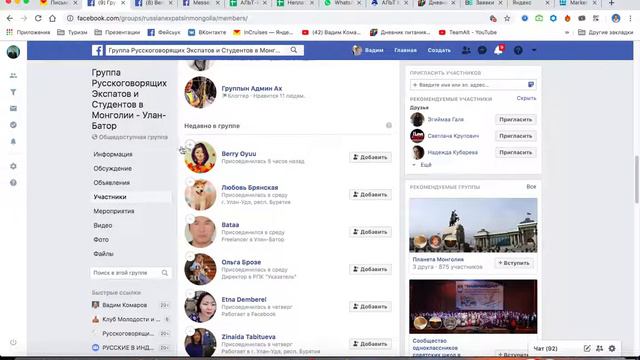Toggle the small circle on Bataa avatar
Screen dimensions: 640x360
190,219
